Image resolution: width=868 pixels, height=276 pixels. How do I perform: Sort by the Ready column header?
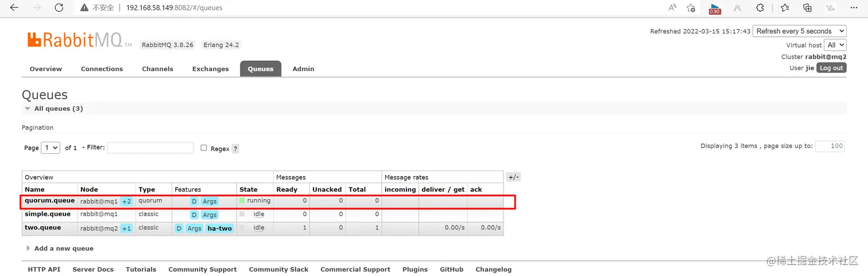pyautogui.click(x=287, y=189)
